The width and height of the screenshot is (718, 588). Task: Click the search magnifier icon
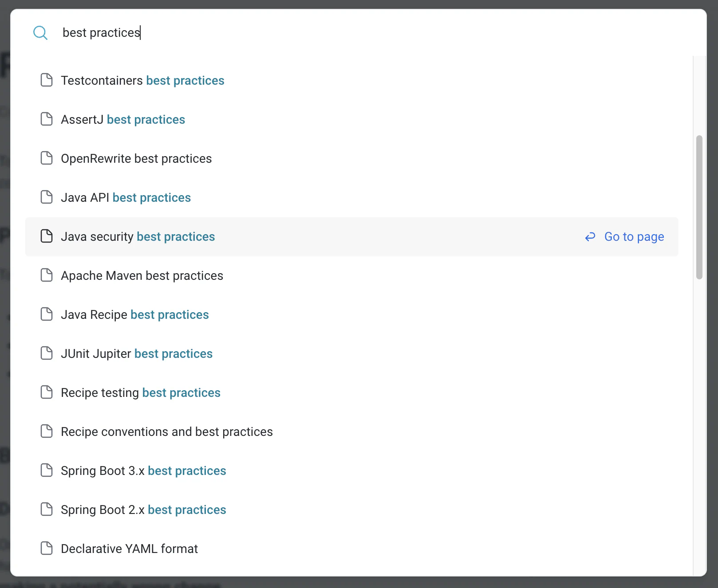[x=41, y=32]
